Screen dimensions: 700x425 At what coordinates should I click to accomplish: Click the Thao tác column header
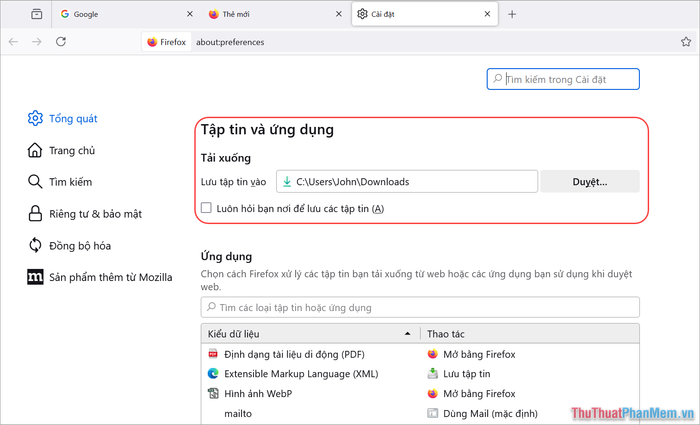tap(529, 333)
